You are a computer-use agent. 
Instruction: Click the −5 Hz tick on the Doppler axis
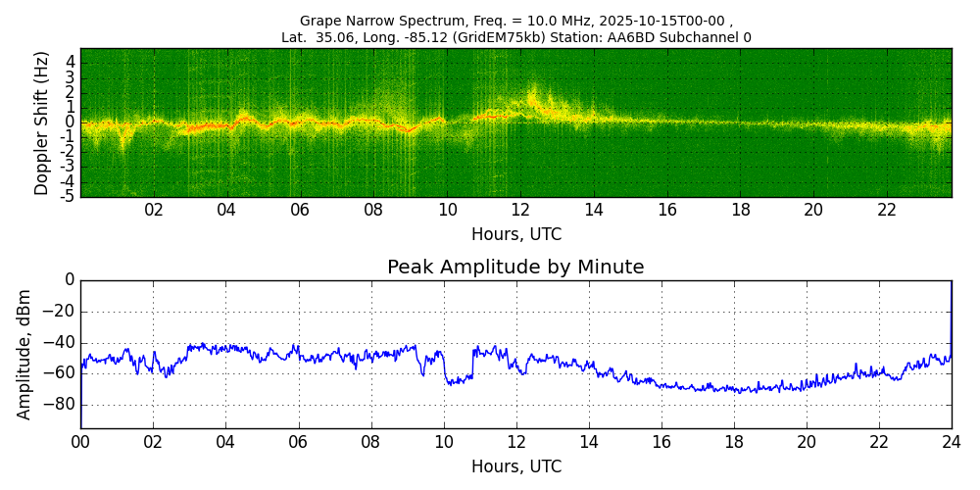(69, 196)
